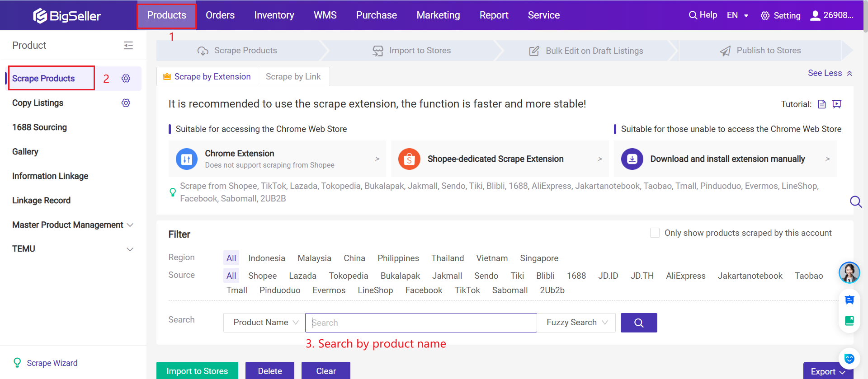Click the BigSeller logo
Viewport: 868px width, 379px height.
[x=67, y=16]
